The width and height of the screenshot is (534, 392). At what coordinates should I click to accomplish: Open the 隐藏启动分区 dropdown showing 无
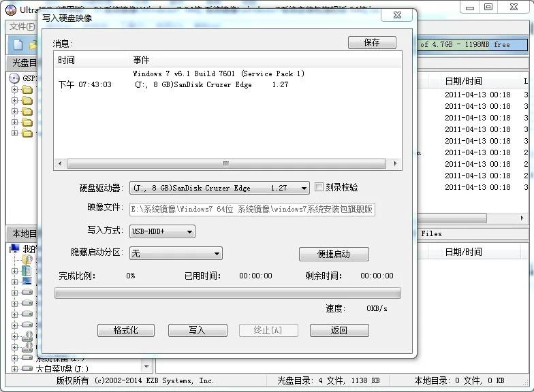tap(176, 253)
